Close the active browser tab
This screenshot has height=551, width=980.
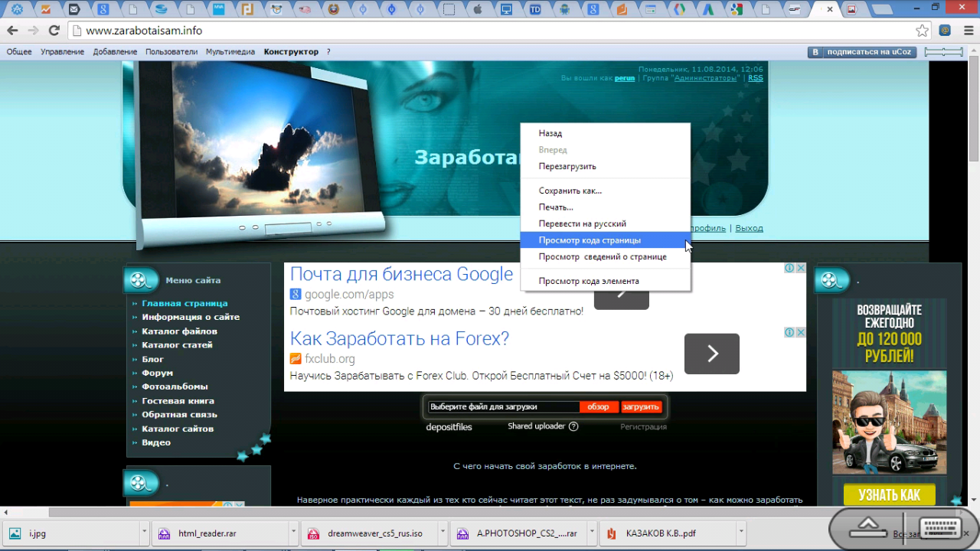(x=830, y=9)
